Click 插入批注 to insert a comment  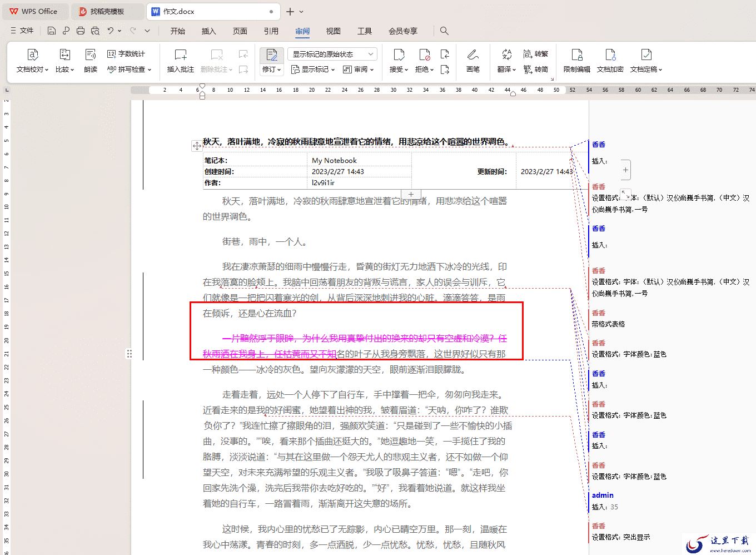[x=181, y=60]
